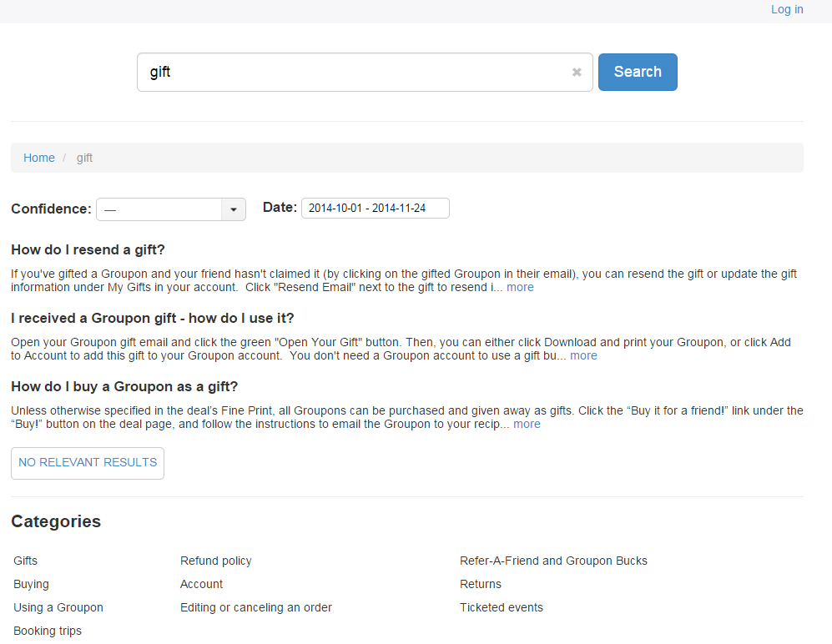This screenshot has width=832, height=644.
Task: Click inside the search box containing 'gift'
Action: tap(350, 73)
